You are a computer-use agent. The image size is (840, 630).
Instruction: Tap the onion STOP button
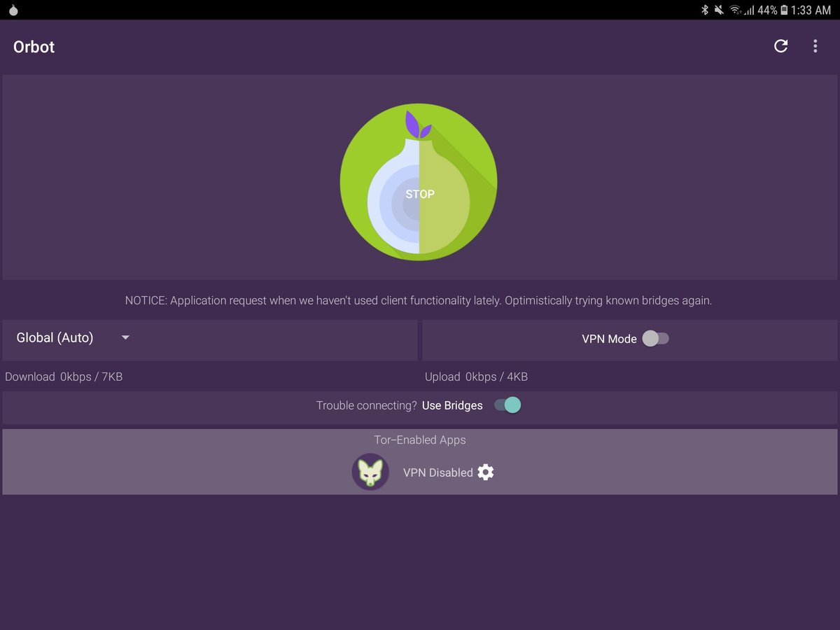pos(419,182)
